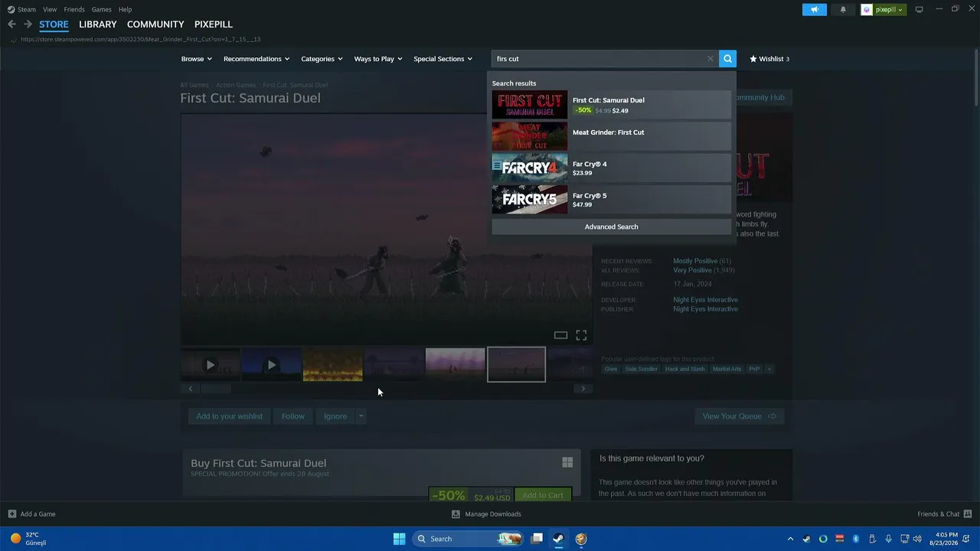980x551 pixels.
Task: Open the Friends & Chat icon
Action: coord(968,514)
